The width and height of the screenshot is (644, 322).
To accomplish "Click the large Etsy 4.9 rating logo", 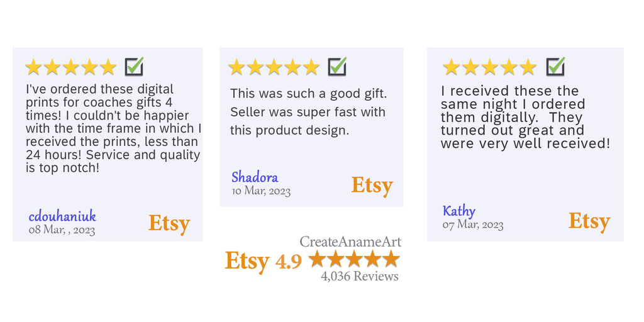I will [263, 261].
